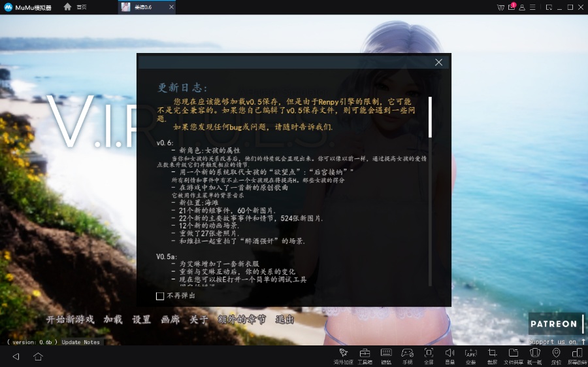The height and width of the screenshot is (367, 588).
Task: Click the changelog scrollbar thumb
Action: tap(430, 117)
